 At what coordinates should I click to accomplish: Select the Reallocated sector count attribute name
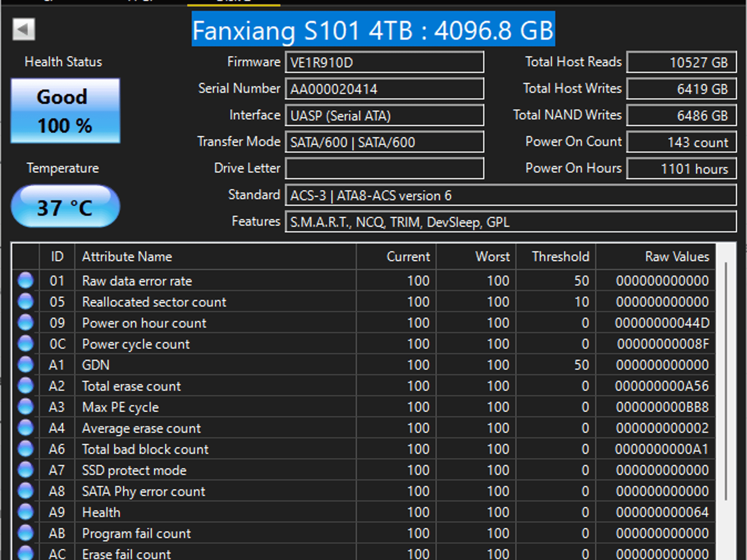[154, 302]
